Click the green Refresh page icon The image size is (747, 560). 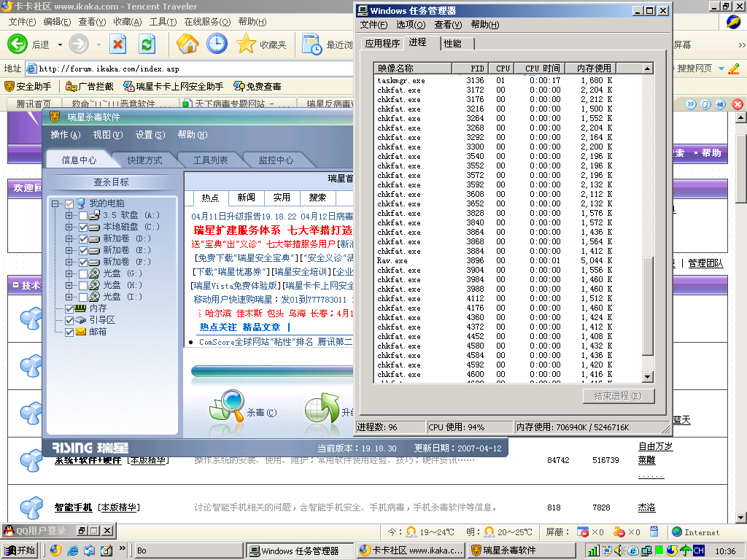(147, 44)
